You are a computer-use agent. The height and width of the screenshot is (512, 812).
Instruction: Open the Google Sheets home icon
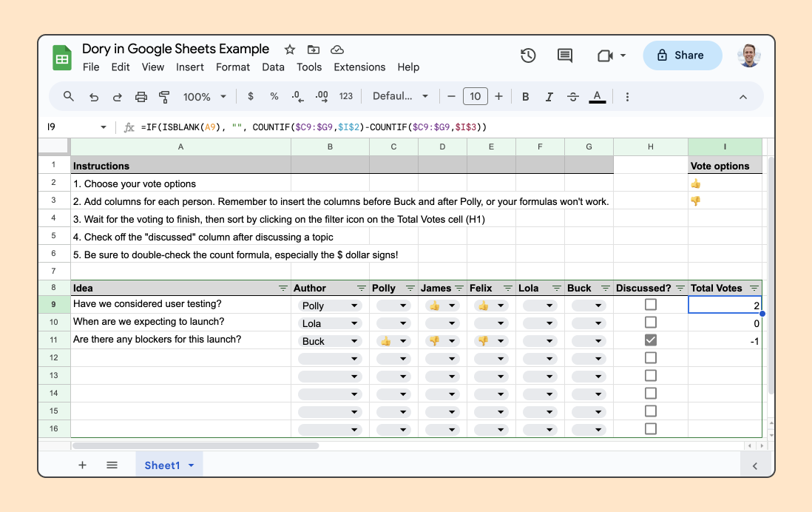click(62, 58)
